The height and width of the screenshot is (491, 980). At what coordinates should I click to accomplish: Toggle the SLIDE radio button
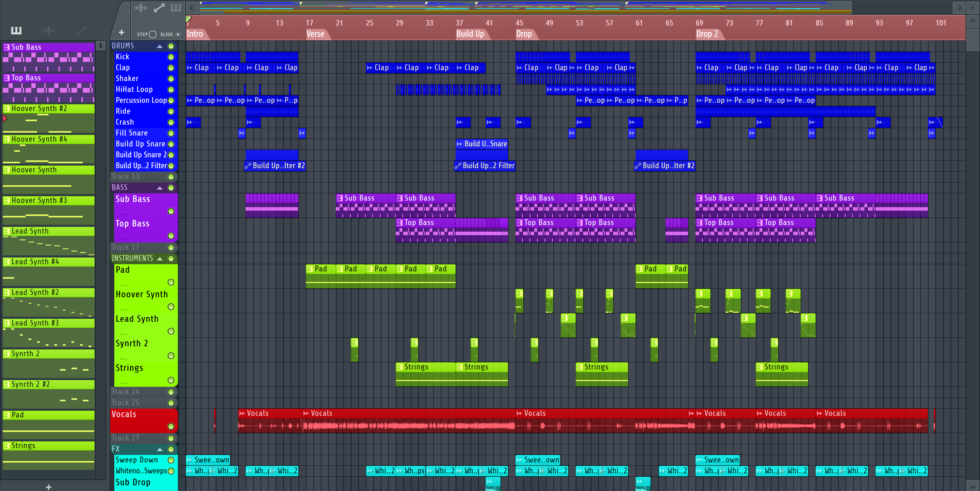pyautogui.click(x=178, y=34)
